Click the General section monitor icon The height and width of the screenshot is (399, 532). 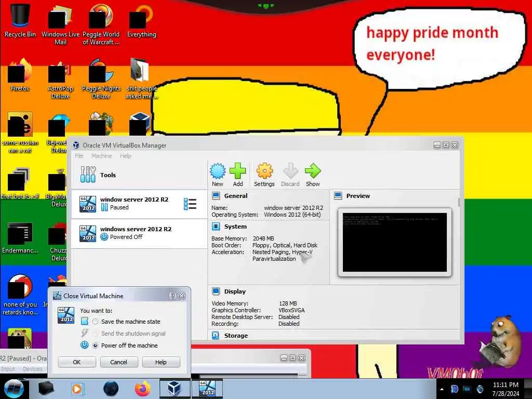point(216,195)
